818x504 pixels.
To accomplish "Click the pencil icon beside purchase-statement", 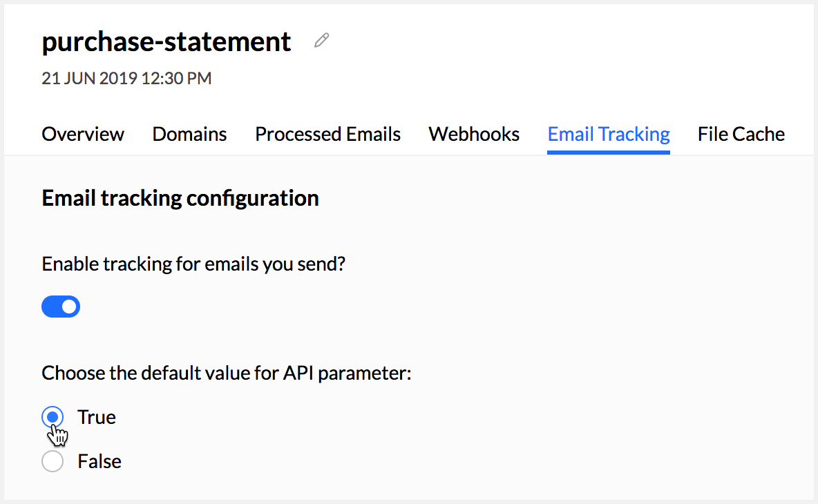I will coord(321,41).
